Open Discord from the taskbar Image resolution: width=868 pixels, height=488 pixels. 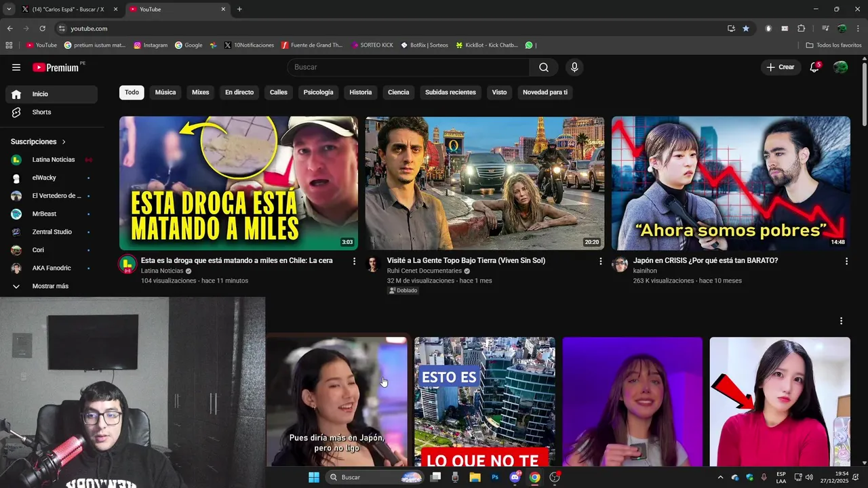pos(515,477)
